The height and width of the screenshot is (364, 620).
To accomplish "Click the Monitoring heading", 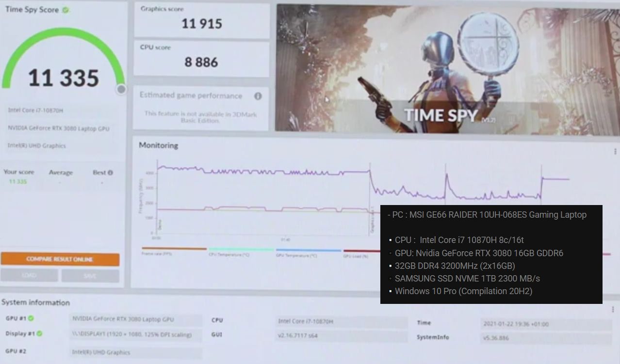I will point(159,145).
